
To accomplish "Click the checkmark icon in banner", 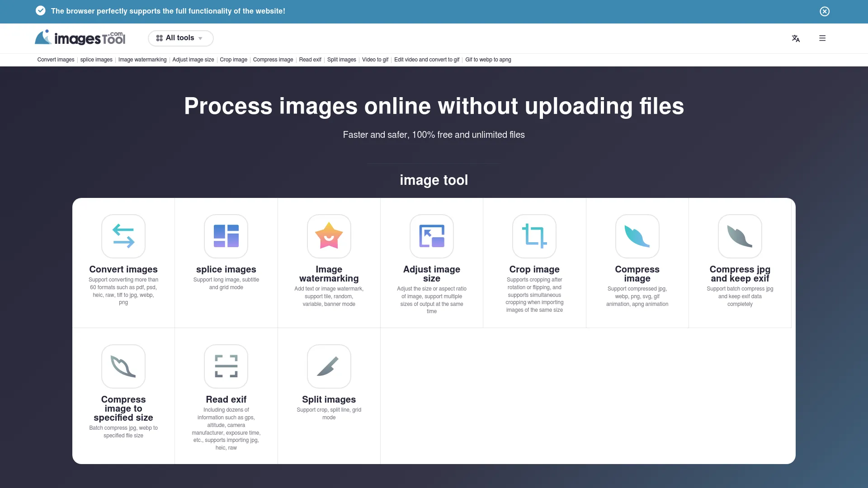I will point(41,11).
